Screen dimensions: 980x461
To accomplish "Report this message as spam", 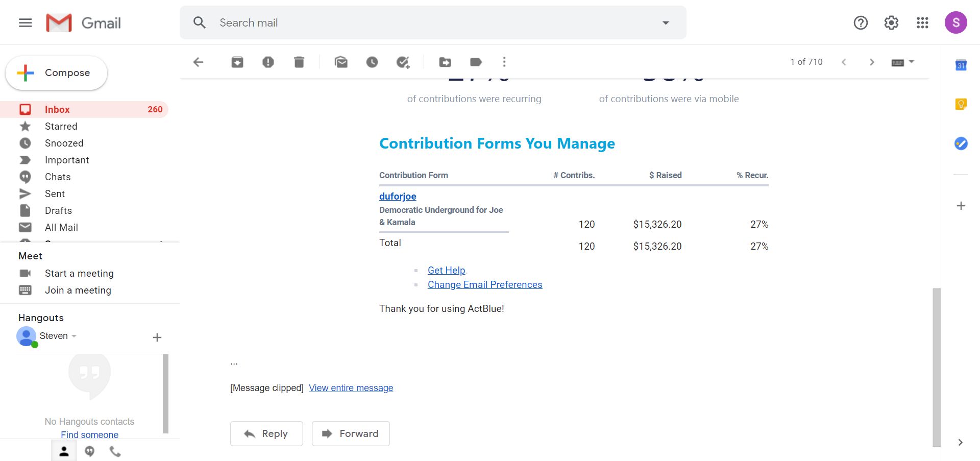I will point(268,62).
